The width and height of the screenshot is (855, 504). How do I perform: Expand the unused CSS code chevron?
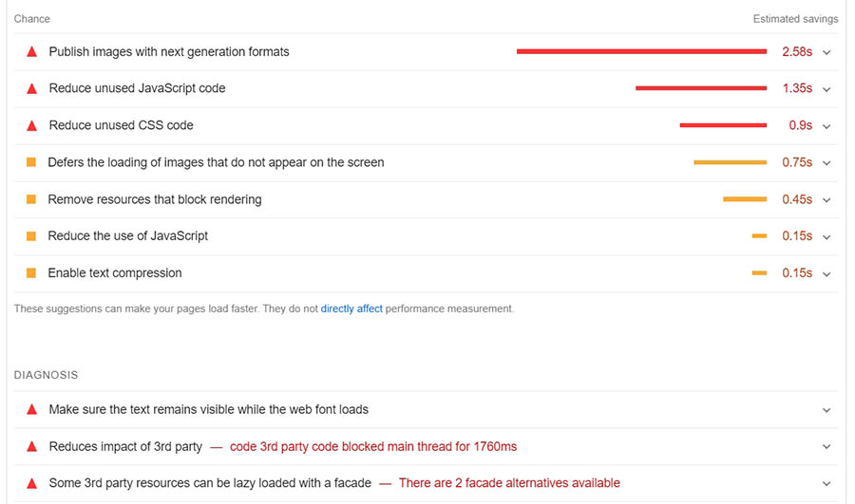[x=826, y=125]
